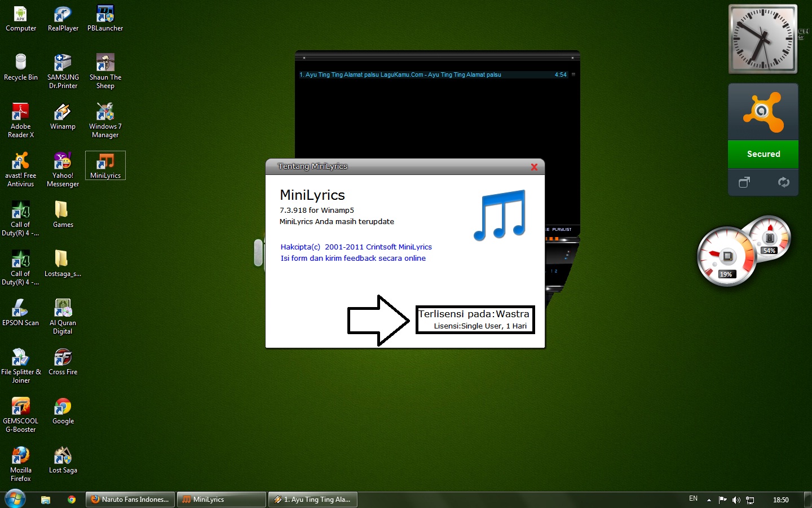
Task: Open Hakcipta(c) 2001-2011 Crintsoft MiniLyrics link
Action: 356,247
